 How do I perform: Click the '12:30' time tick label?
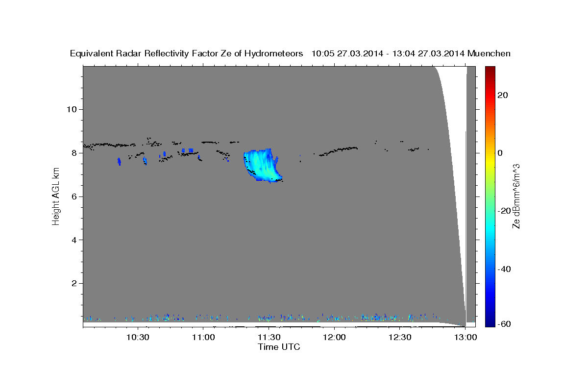tap(400, 338)
